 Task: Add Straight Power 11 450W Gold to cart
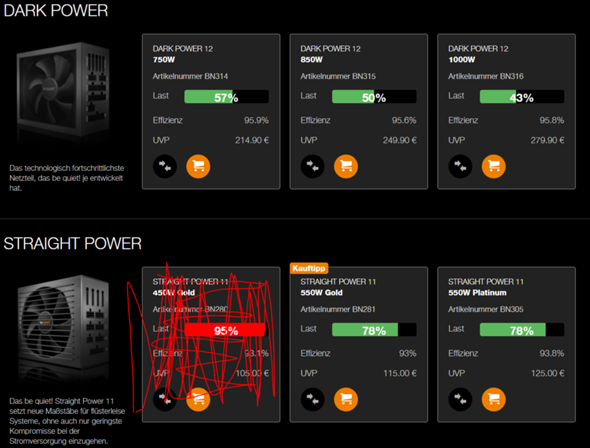198,399
